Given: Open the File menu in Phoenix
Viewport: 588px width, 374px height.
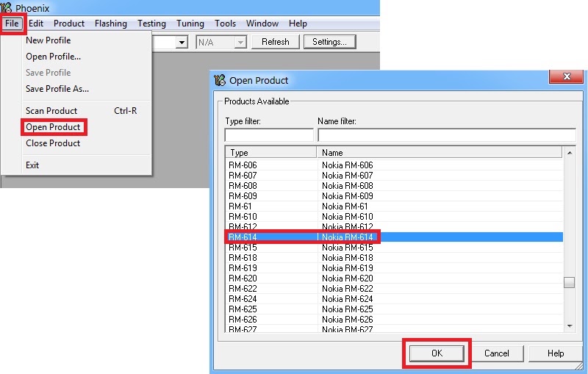Looking at the screenshot, I should (x=12, y=24).
